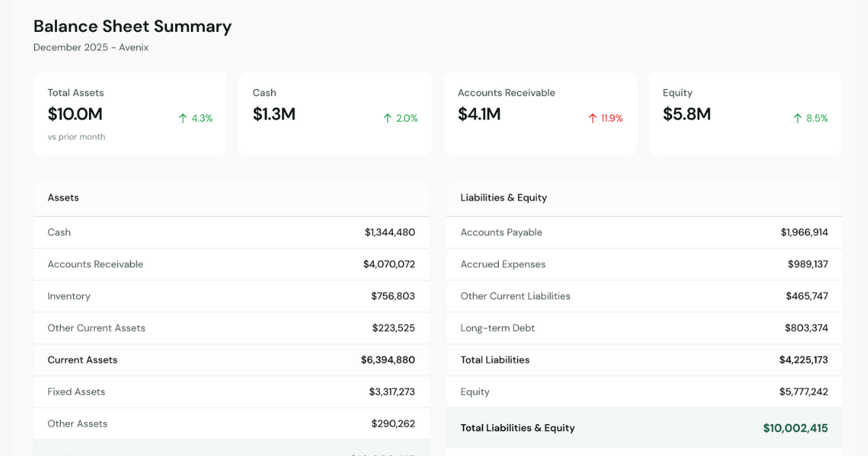868x456 pixels.
Task: Select the Other Assets row label
Action: point(77,423)
